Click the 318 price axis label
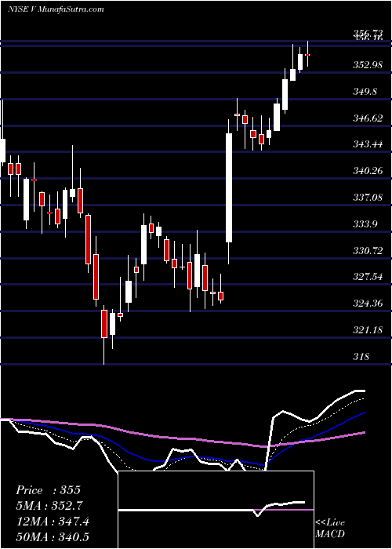 tap(361, 357)
